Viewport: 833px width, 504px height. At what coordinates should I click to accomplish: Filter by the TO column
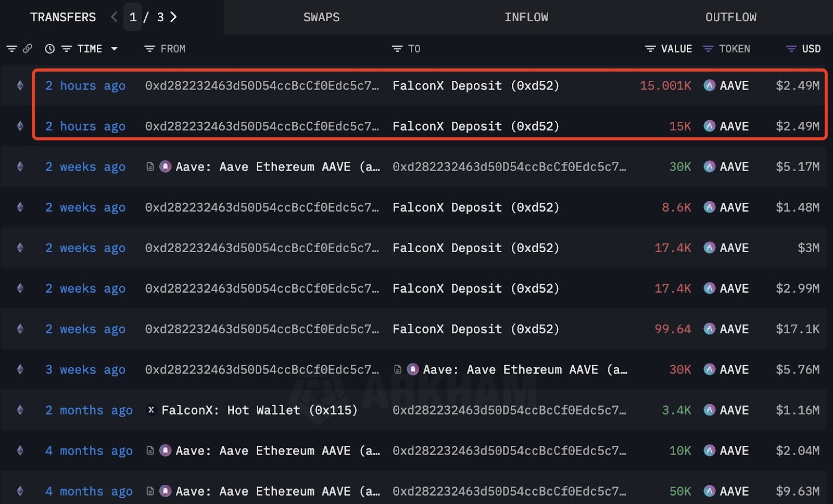pos(397,49)
